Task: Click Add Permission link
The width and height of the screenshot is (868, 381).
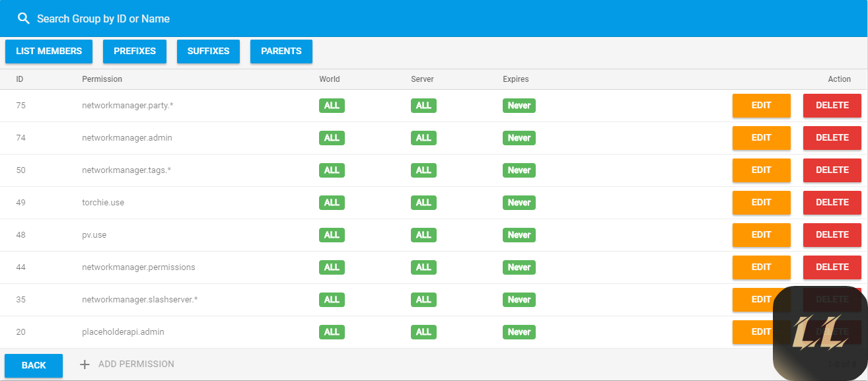Action: click(x=136, y=364)
